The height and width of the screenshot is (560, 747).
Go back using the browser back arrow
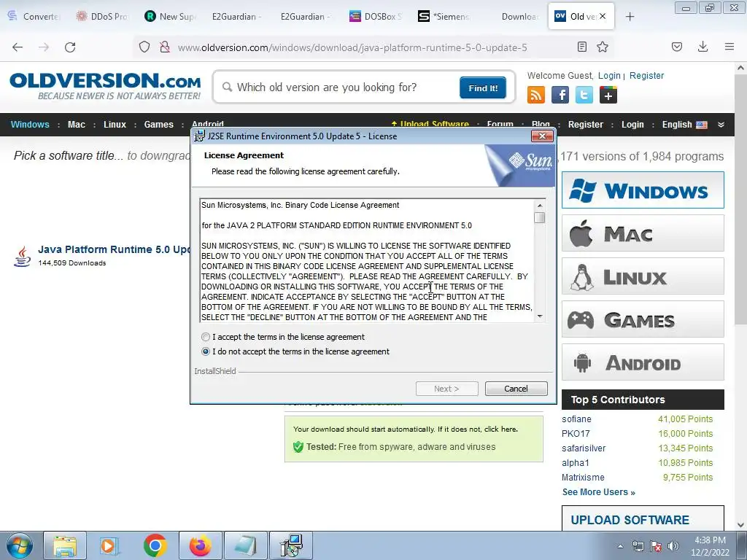pos(18,47)
